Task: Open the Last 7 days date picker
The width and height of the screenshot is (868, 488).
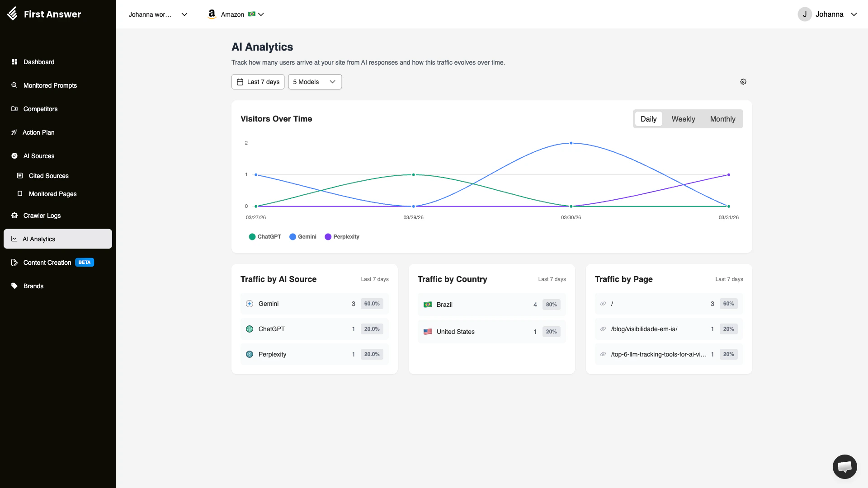Action: pos(258,82)
